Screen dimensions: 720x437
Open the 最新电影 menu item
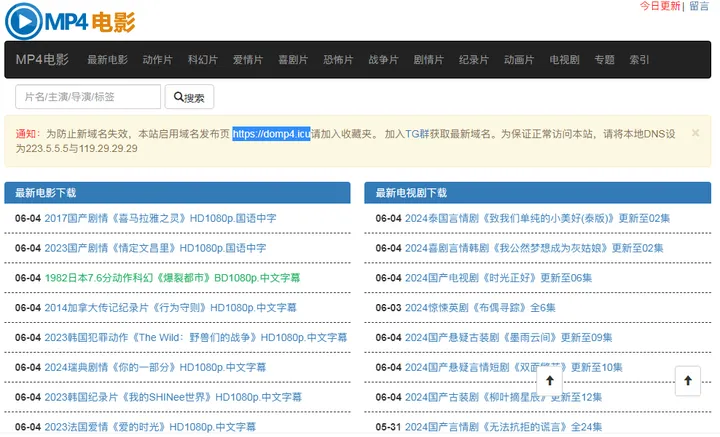(107, 60)
